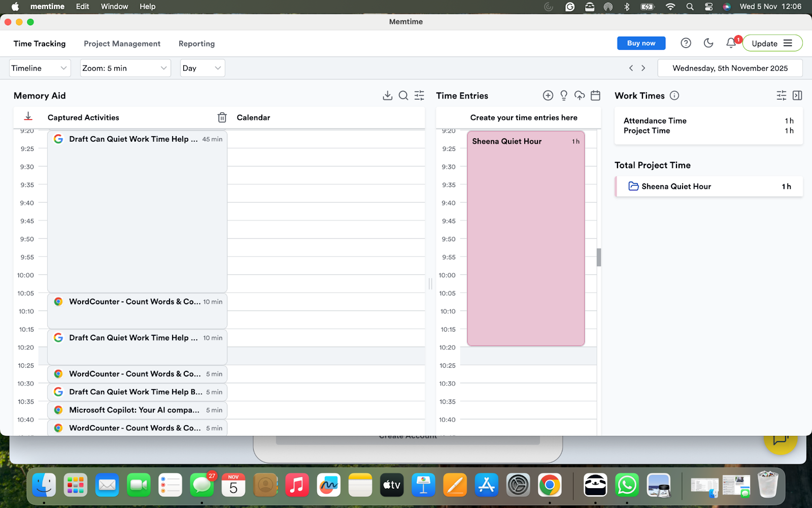Export the captured activities list
The width and height of the screenshot is (812, 508).
tap(387, 95)
